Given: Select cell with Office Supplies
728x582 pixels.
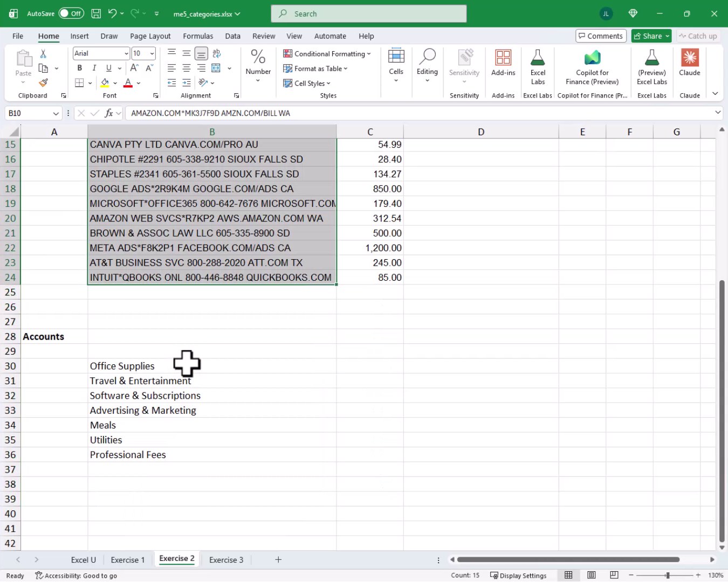Looking at the screenshot, I should [212, 366].
